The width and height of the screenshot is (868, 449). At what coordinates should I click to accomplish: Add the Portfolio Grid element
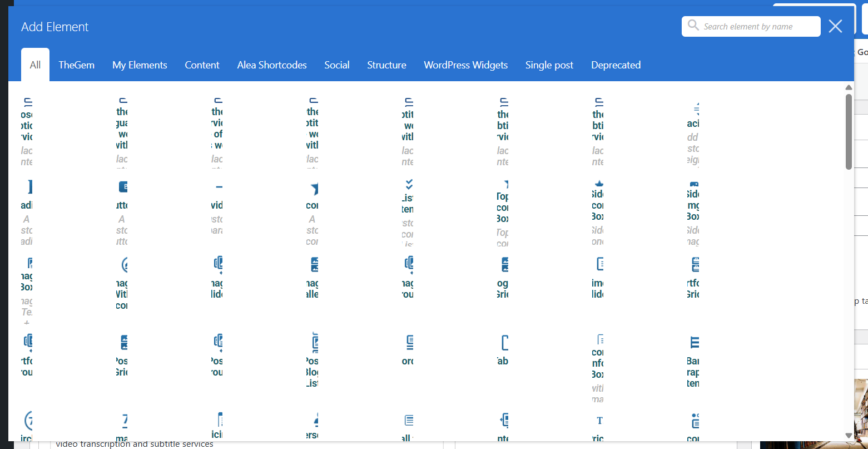click(693, 278)
